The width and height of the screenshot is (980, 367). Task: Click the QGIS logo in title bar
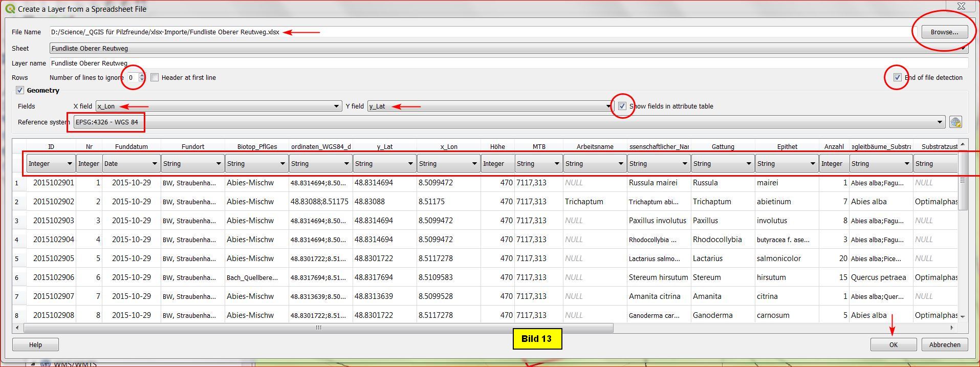click(10, 9)
